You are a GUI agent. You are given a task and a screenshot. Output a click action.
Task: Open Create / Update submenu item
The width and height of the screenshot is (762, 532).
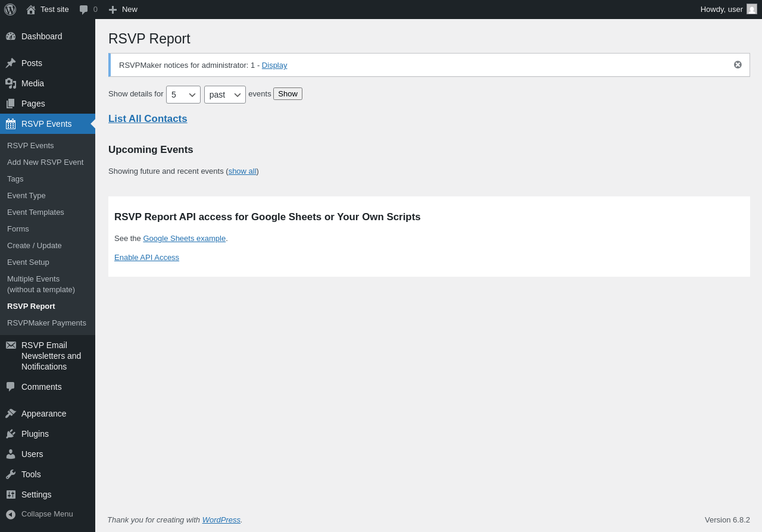(35, 245)
